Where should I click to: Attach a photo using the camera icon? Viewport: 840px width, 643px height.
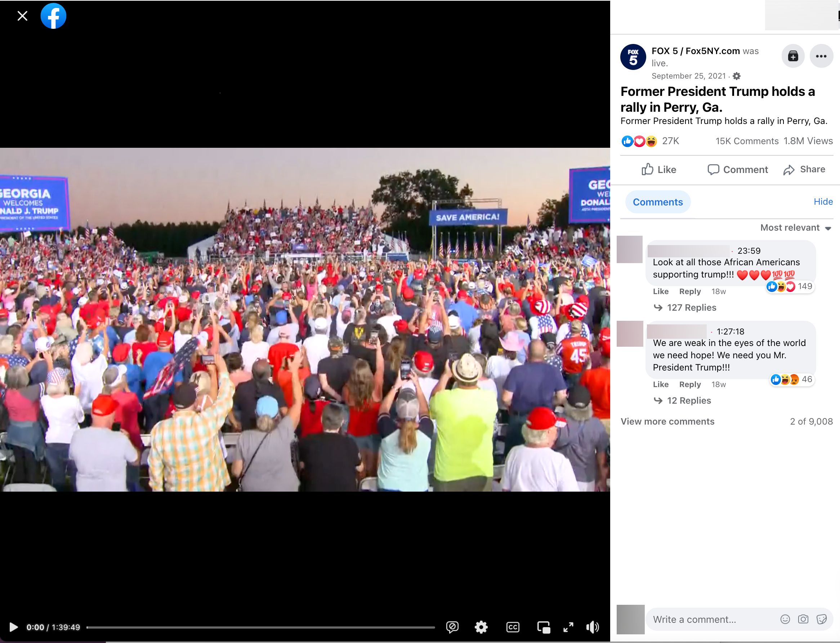coord(803,619)
